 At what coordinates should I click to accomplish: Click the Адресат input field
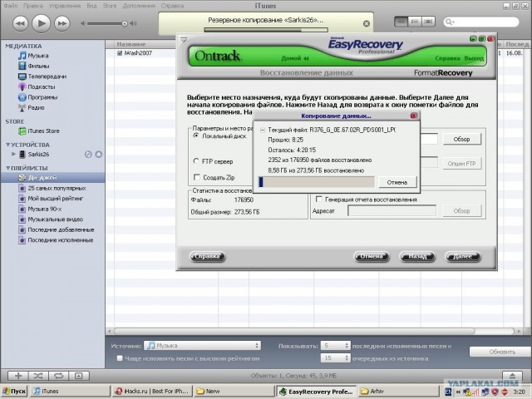point(392,210)
